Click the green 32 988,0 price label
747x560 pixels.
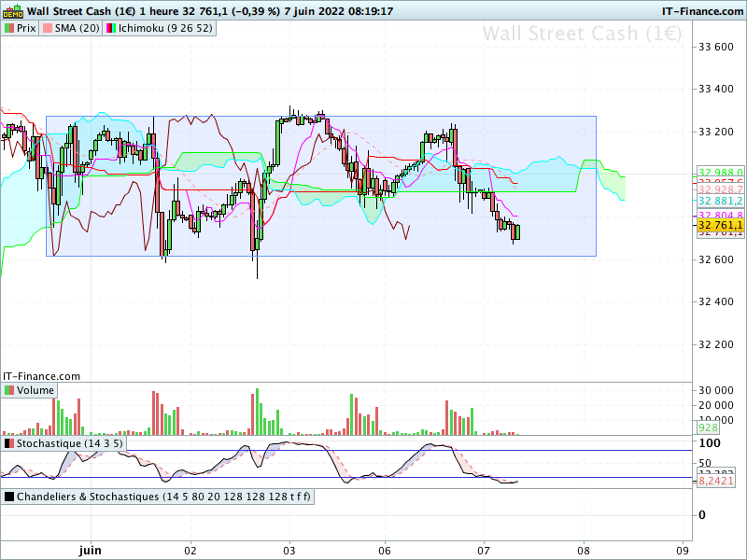[x=720, y=173]
